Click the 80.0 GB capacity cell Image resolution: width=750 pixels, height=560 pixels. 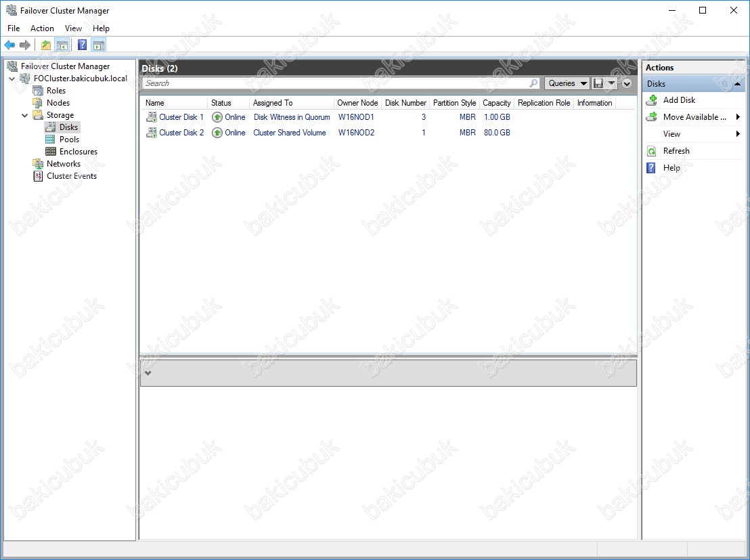point(497,133)
